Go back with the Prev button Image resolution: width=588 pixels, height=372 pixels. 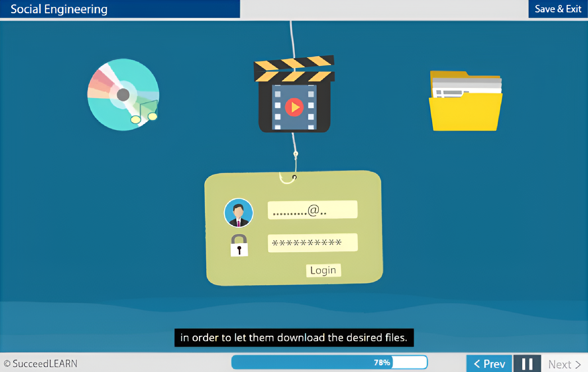pyautogui.click(x=489, y=363)
